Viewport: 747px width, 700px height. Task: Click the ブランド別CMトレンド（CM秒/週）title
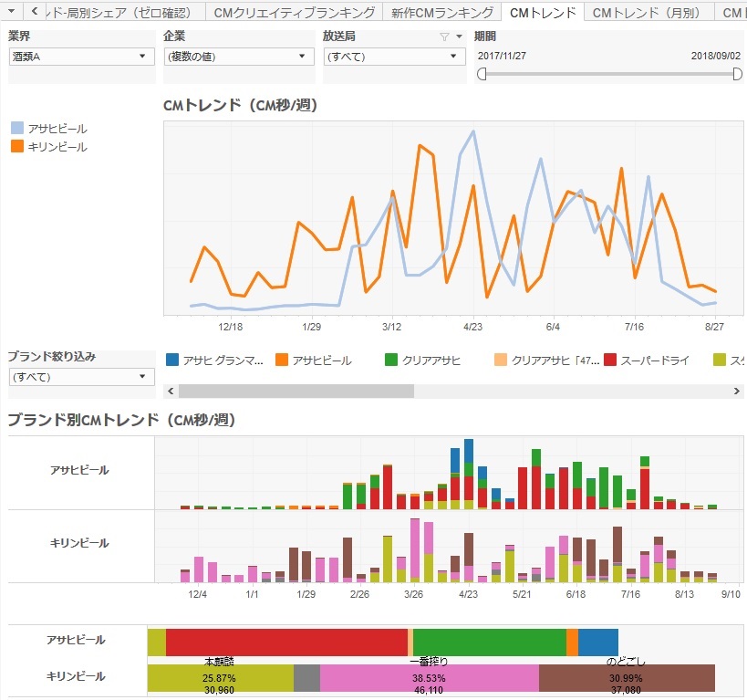point(121,420)
